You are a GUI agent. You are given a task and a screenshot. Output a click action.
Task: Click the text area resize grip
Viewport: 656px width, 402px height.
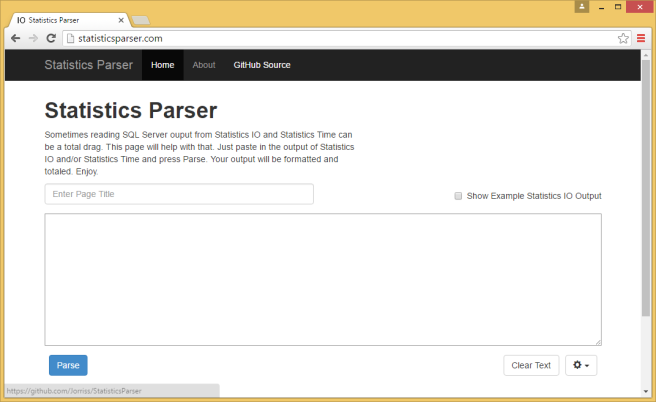598,342
